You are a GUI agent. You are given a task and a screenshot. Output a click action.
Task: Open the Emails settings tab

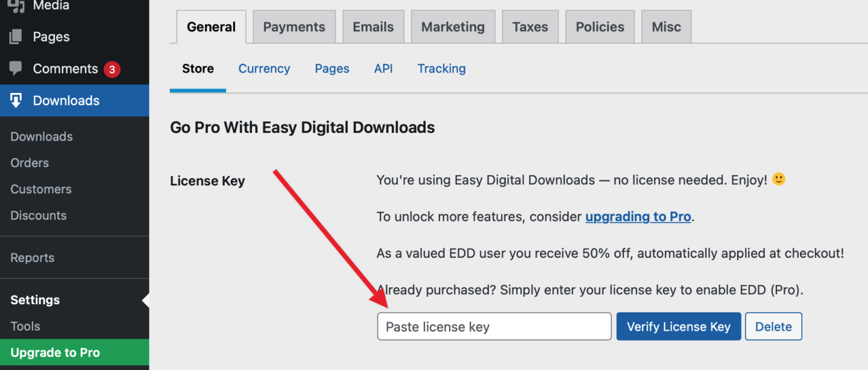(373, 27)
